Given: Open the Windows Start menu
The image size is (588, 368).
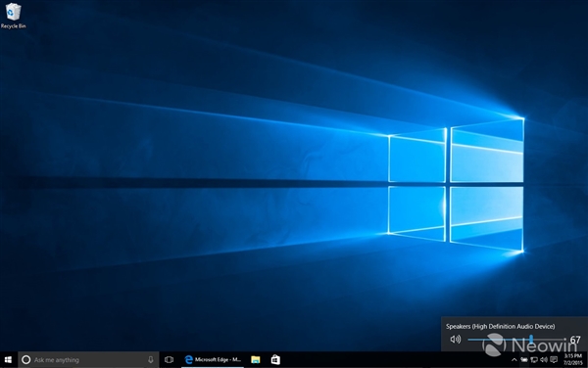Looking at the screenshot, I should [x=8, y=360].
